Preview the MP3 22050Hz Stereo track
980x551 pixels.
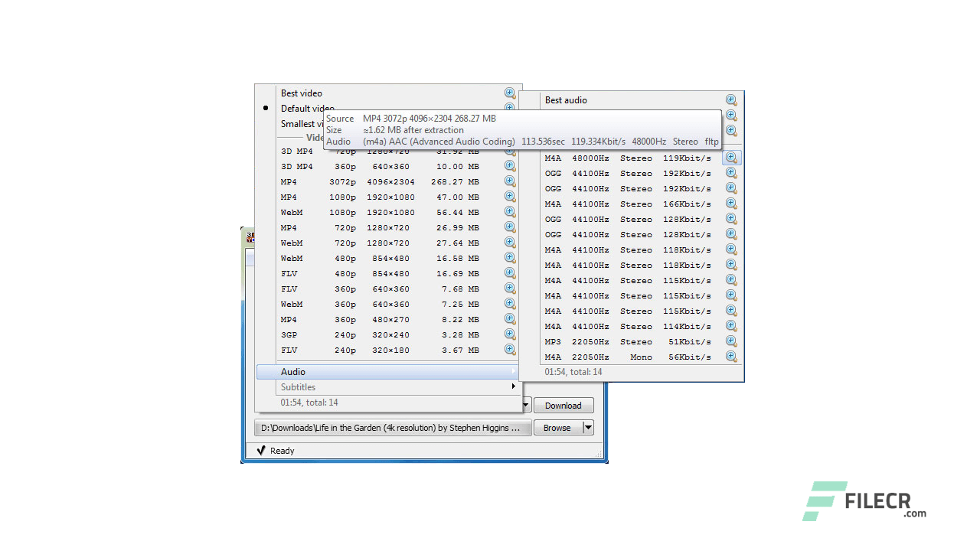point(730,341)
